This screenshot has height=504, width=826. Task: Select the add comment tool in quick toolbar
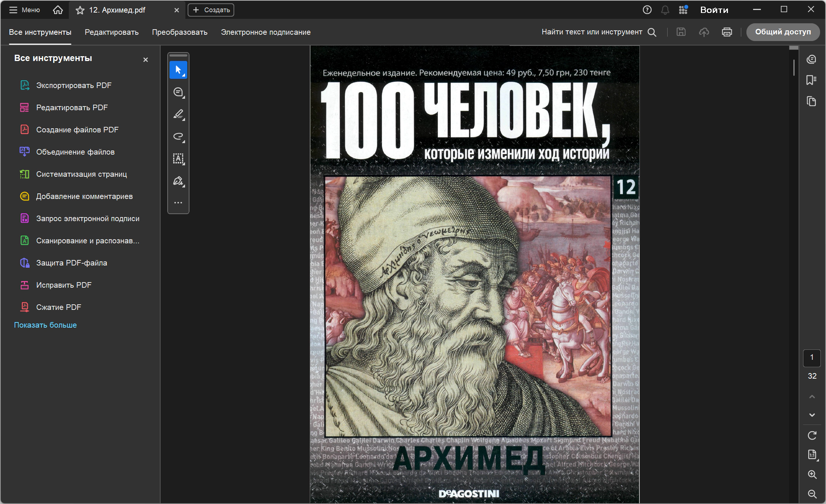tap(178, 92)
